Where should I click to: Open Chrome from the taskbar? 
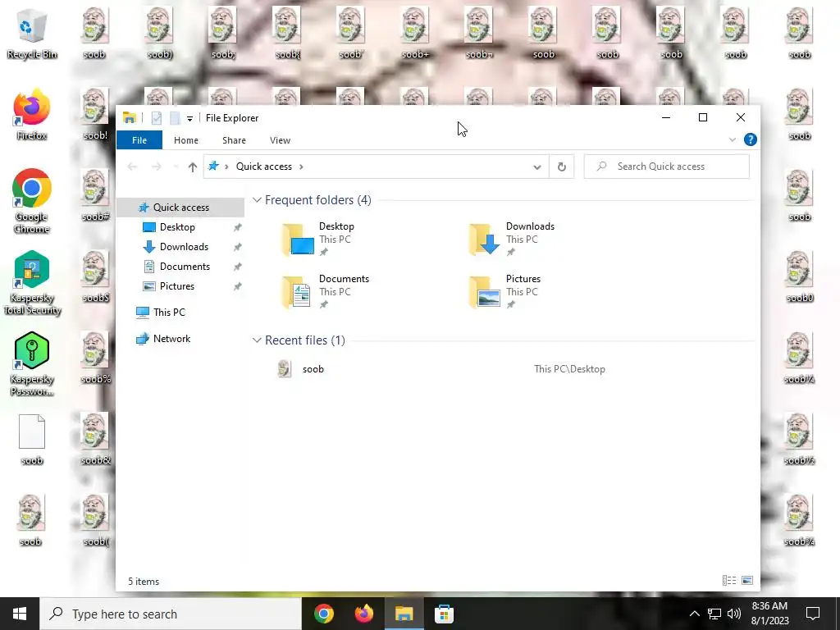pyautogui.click(x=324, y=614)
